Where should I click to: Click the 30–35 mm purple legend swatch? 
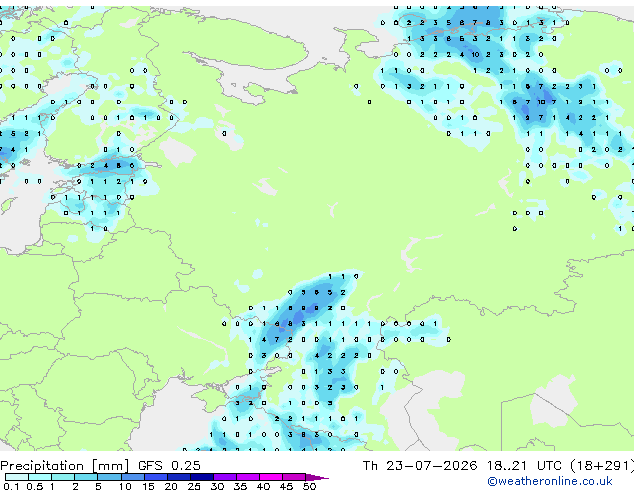click(x=225, y=477)
